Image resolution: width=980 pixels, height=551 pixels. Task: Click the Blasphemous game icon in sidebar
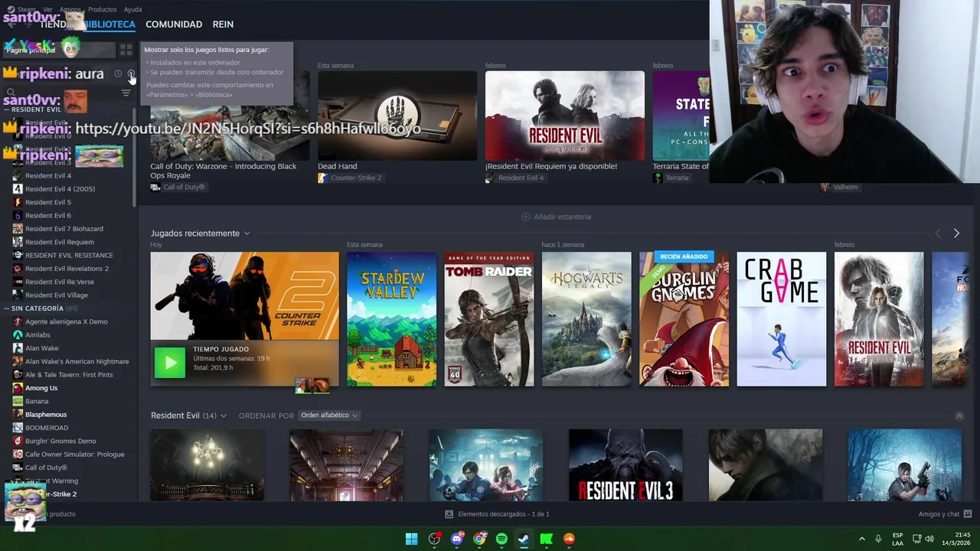coord(18,414)
